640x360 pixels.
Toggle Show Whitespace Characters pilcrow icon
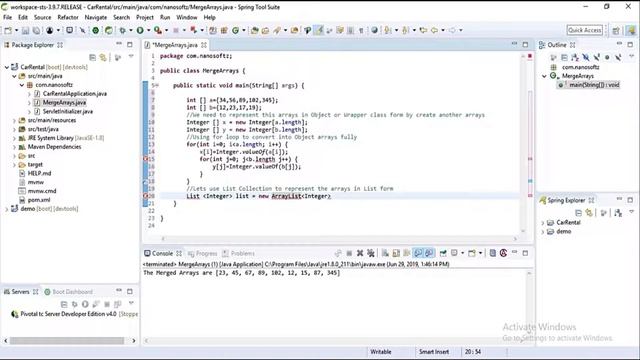click(361, 30)
